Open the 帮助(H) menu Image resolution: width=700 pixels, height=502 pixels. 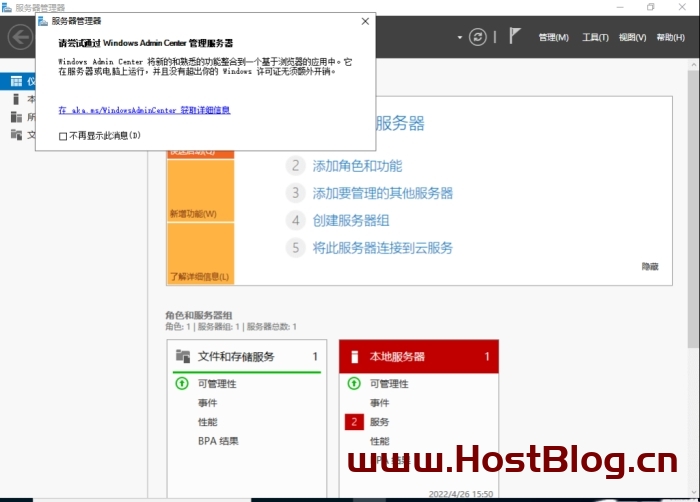[x=671, y=38]
